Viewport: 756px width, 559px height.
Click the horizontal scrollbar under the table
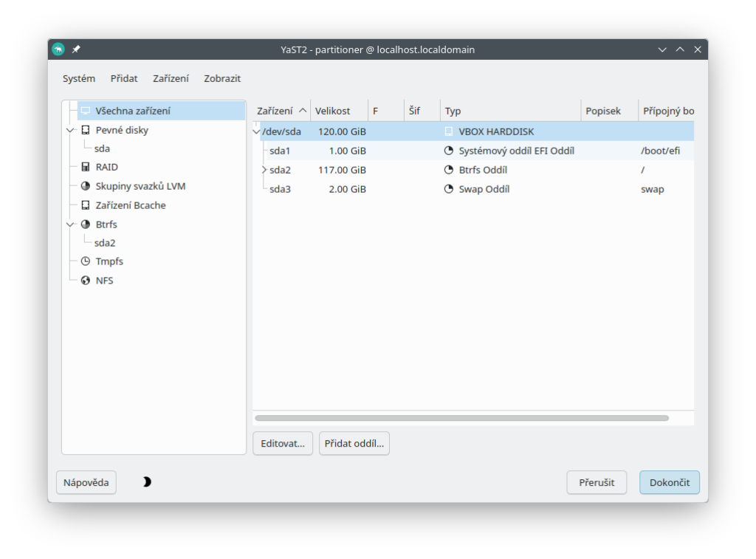461,418
